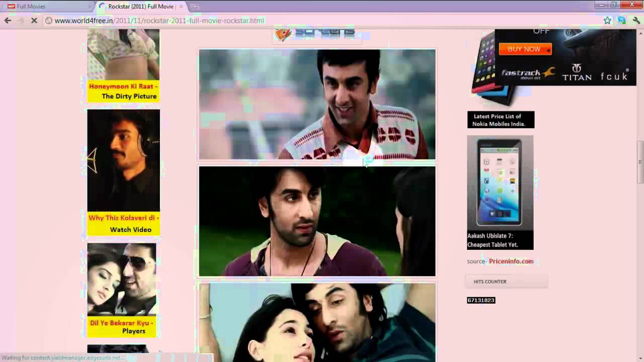The height and width of the screenshot is (362, 644).
Task: Click the globe site info icon
Action: 49,21
